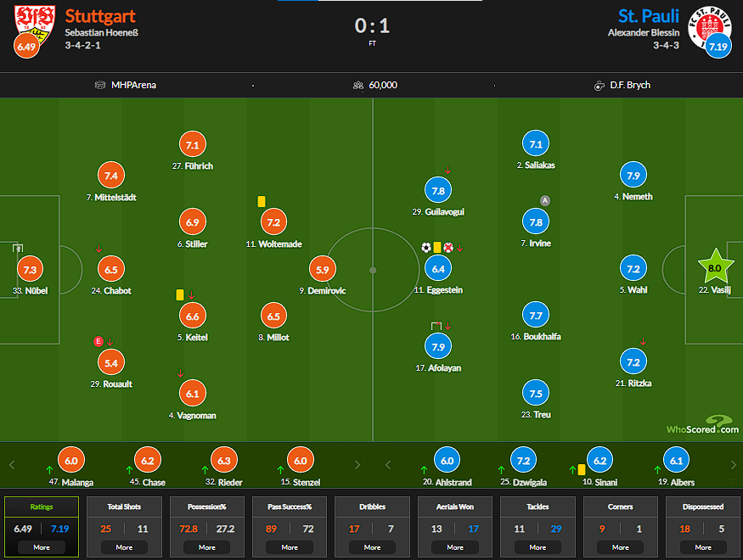The width and height of the screenshot is (743, 560).
Task: Click the St. Pauli club crest icon
Action: tap(709, 26)
